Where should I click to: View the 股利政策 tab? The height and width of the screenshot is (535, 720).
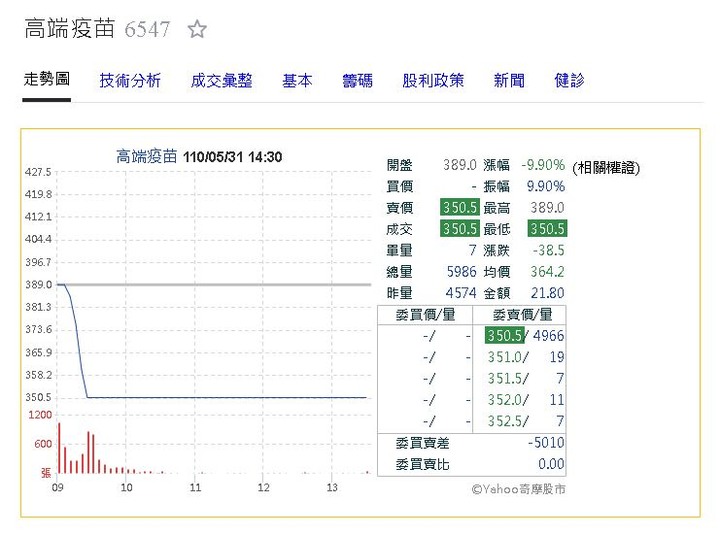click(433, 81)
